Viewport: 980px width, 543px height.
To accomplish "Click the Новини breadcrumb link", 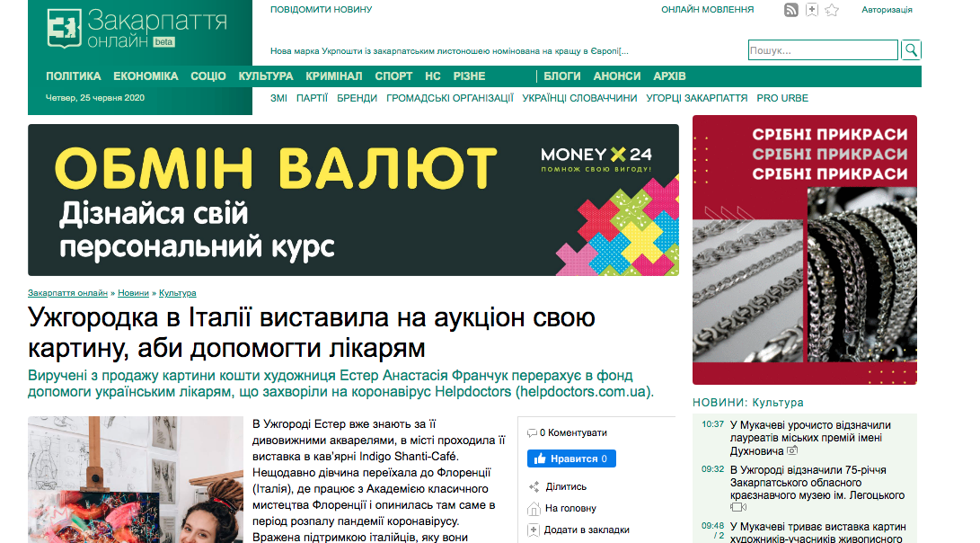I will [x=133, y=293].
